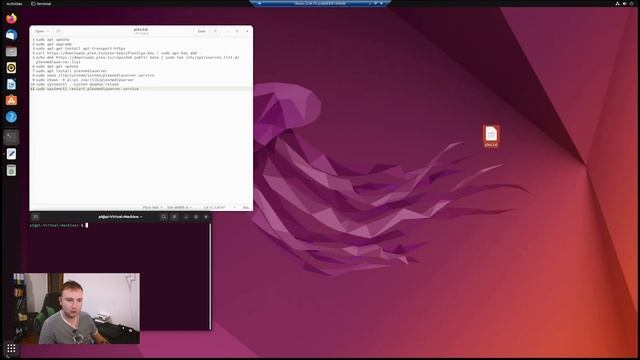
Task: Open LibreOffice Writer from the dock
Action: (11, 84)
